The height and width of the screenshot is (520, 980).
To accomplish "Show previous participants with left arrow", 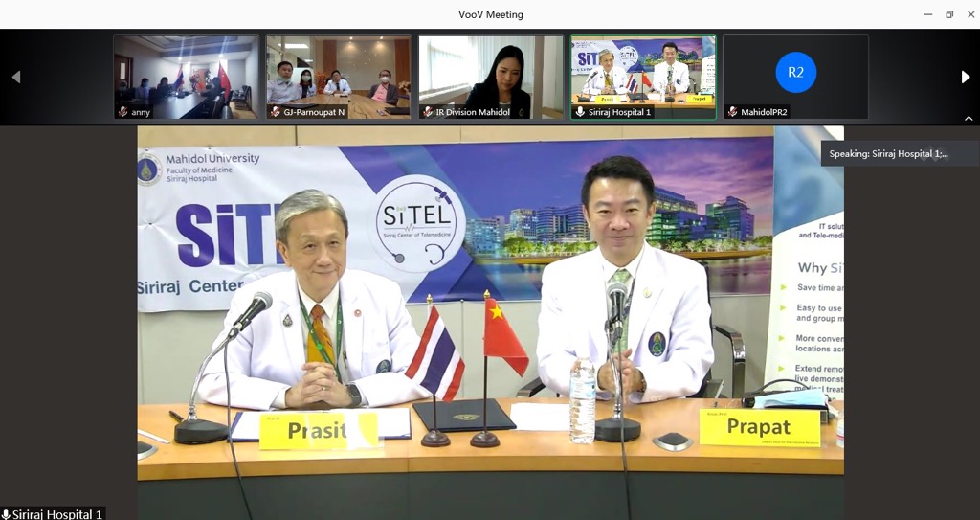I will pos(16,77).
